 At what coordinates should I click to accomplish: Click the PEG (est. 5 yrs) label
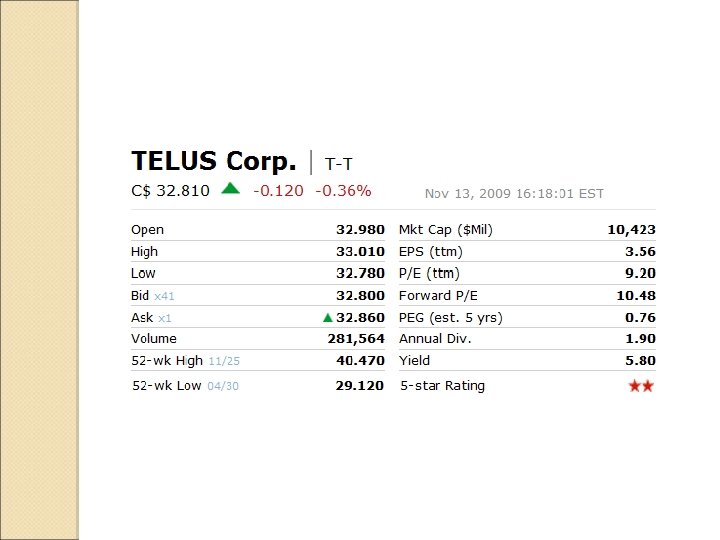pos(451,318)
